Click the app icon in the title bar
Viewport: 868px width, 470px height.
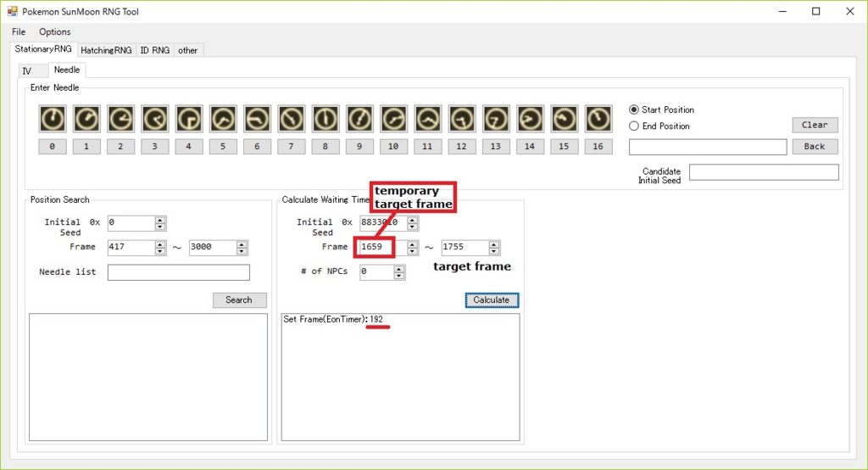(x=12, y=11)
